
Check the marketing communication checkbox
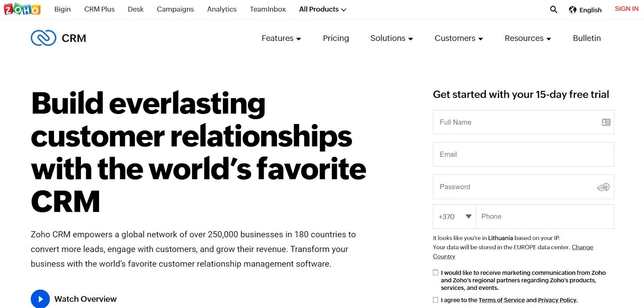436,273
